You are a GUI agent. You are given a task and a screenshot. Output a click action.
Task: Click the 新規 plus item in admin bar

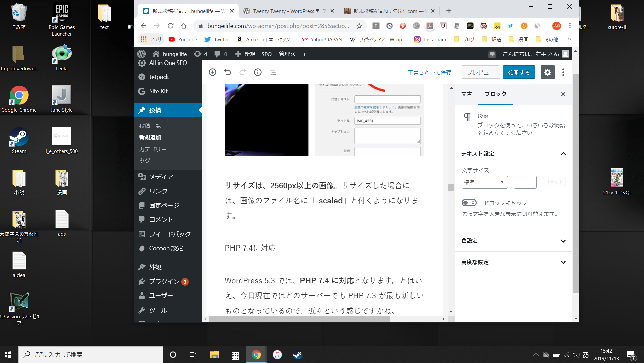245,54
